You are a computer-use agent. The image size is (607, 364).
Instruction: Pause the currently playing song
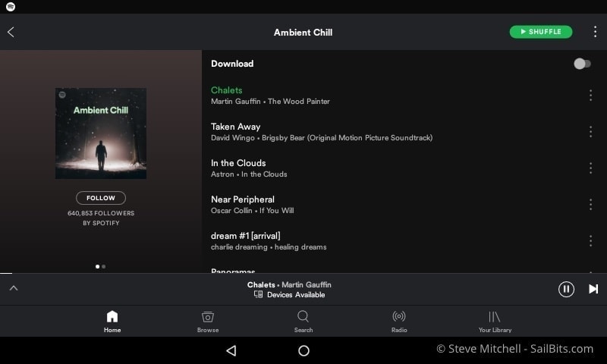pyautogui.click(x=566, y=289)
